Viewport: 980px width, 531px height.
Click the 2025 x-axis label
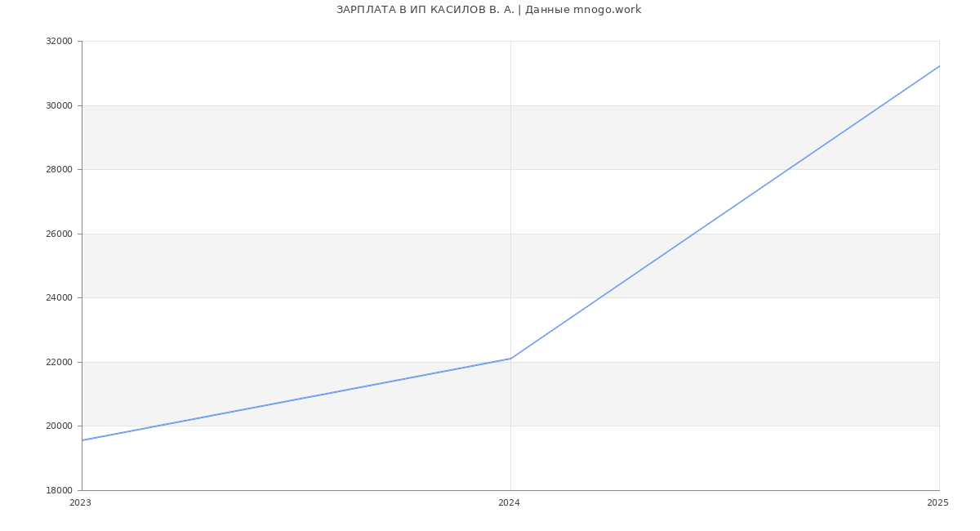(x=937, y=503)
